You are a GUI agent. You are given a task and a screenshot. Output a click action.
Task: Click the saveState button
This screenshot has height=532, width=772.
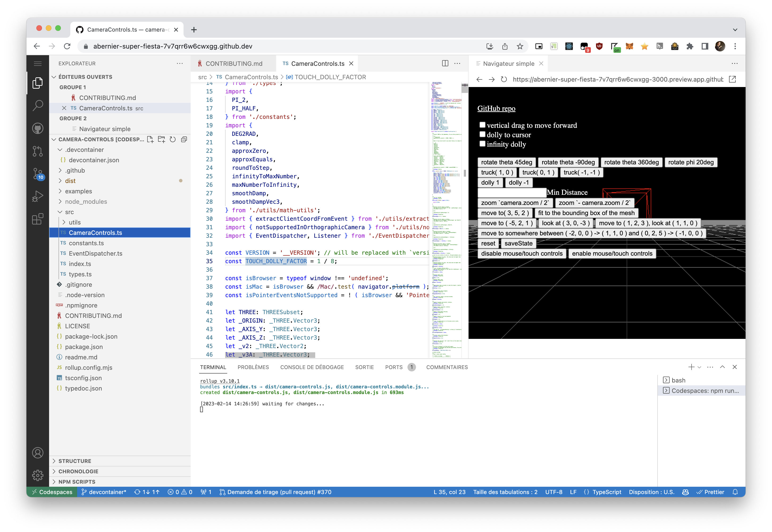(x=518, y=243)
